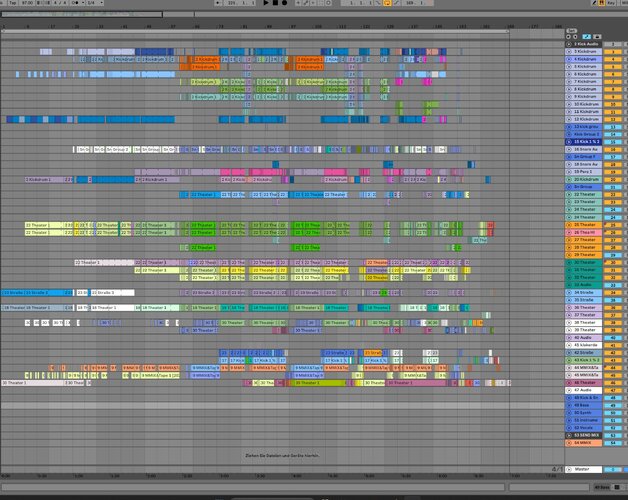Image resolution: width=628 pixels, height=500 pixels.
Task: Unfold the 19 Perc 1 track
Action: coord(569,172)
